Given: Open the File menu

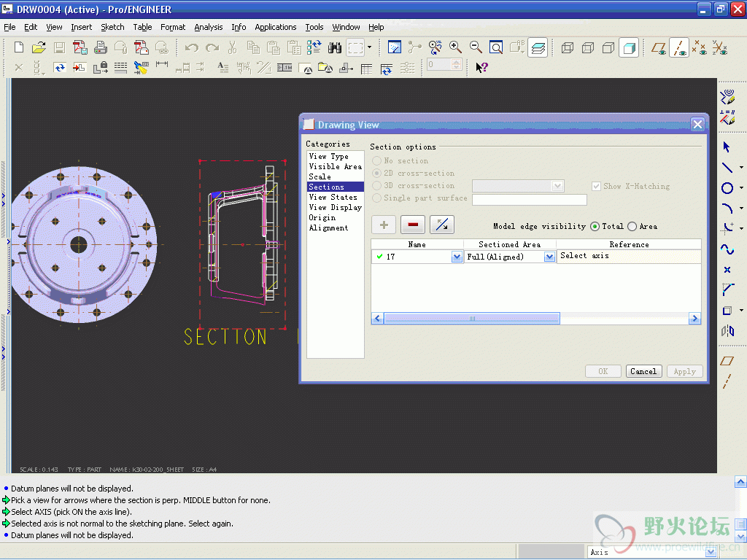Looking at the screenshot, I should point(9,27).
